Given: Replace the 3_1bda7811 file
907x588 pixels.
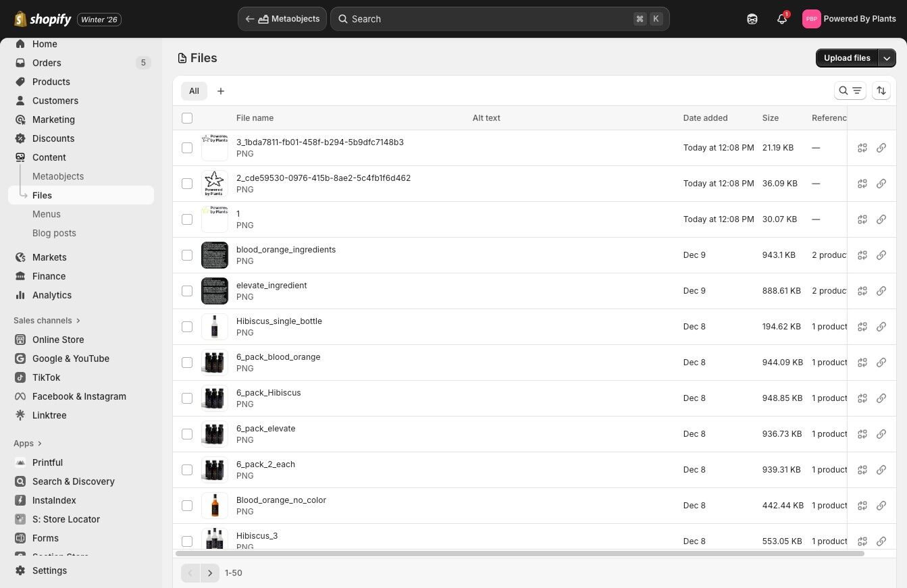Looking at the screenshot, I should pos(862,148).
